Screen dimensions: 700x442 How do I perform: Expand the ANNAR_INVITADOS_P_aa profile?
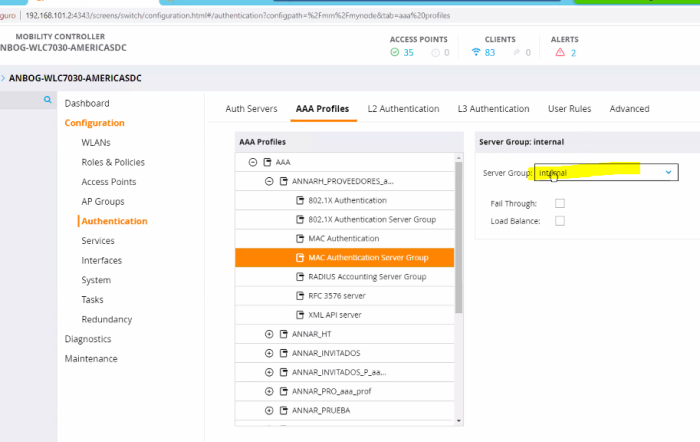click(269, 372)
